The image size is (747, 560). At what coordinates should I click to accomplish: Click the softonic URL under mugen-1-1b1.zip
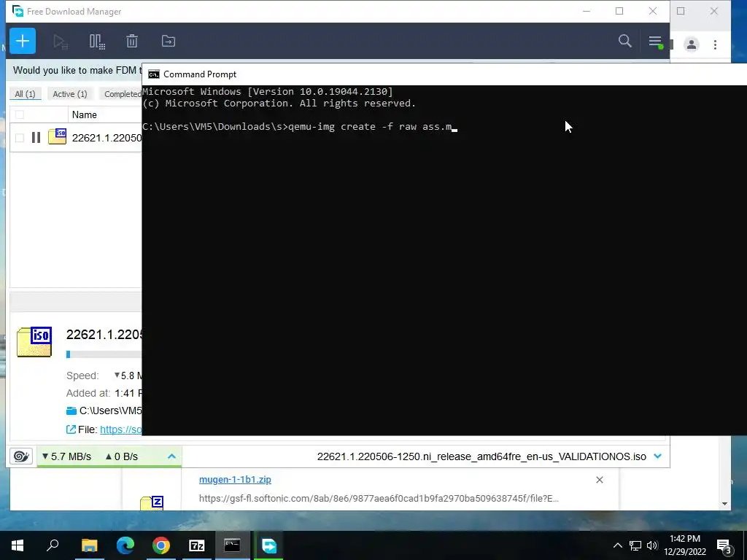379,499
